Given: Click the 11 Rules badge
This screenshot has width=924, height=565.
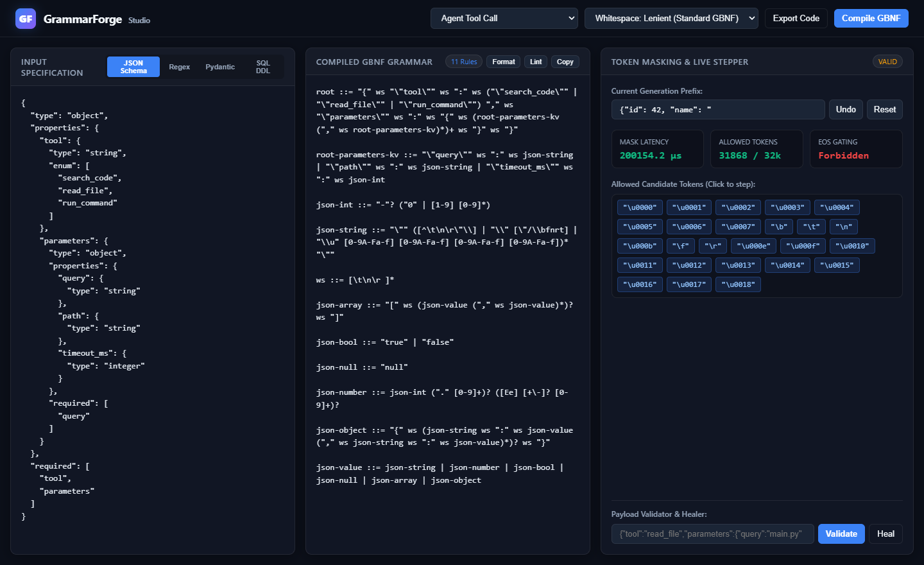Looking at the screenshot, I should pos(464,62).
